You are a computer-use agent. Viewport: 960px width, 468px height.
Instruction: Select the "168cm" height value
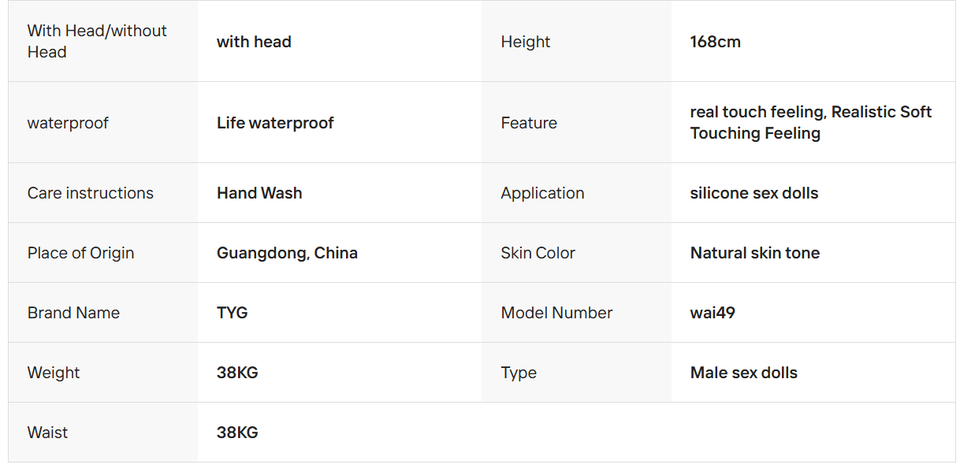[715, 42]
